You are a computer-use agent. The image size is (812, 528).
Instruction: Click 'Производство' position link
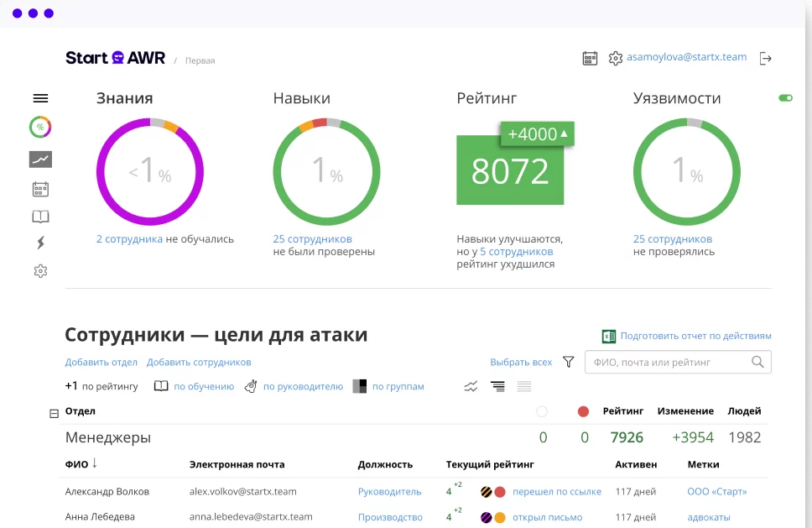point(390,517)
